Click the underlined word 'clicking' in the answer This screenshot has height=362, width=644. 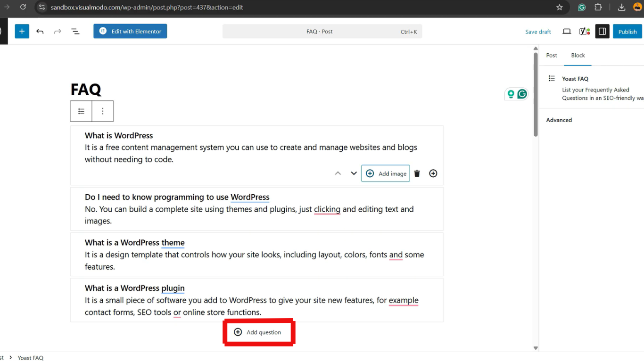327,209
